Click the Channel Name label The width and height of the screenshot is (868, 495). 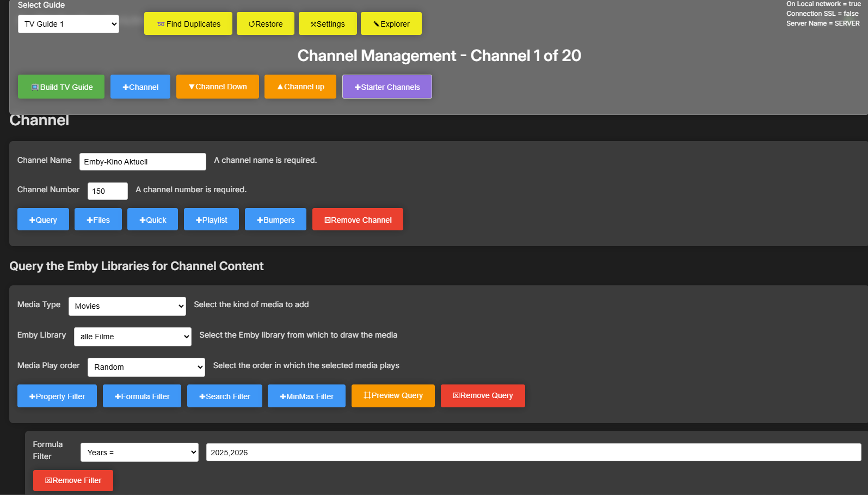45,160
